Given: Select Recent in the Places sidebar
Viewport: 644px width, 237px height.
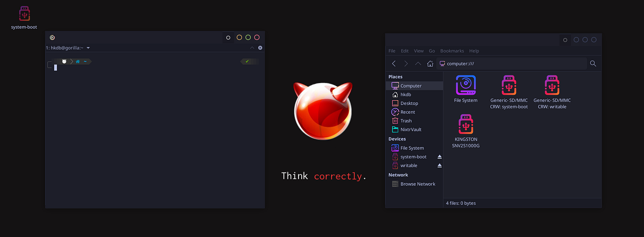Looking at the screenshot, I should [x=414, y=112].
